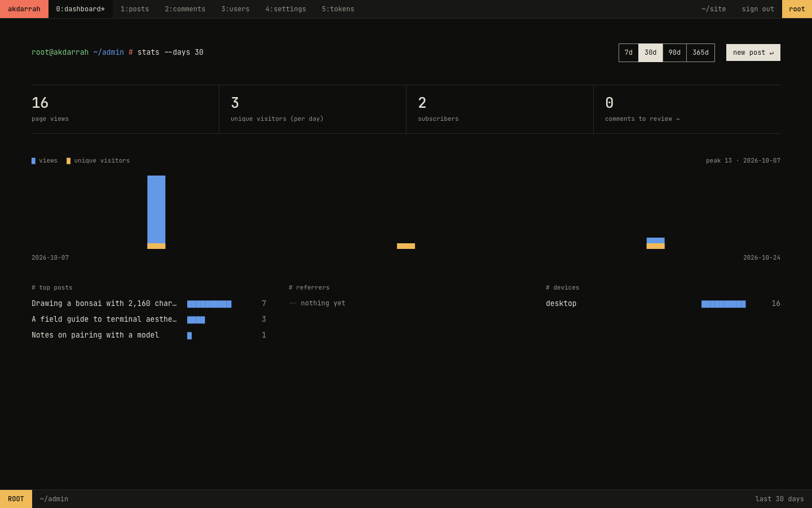Click the tallest blue views bar
The height and width of the screenshot is (508, 812).
click(x=156, y=209)
